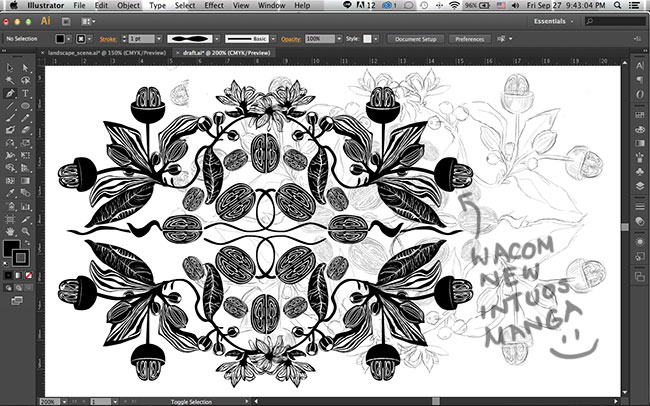Open the Opacity value dropdown
The width and height of the screenshot is (650, 406).
click(x=339, y=39)
